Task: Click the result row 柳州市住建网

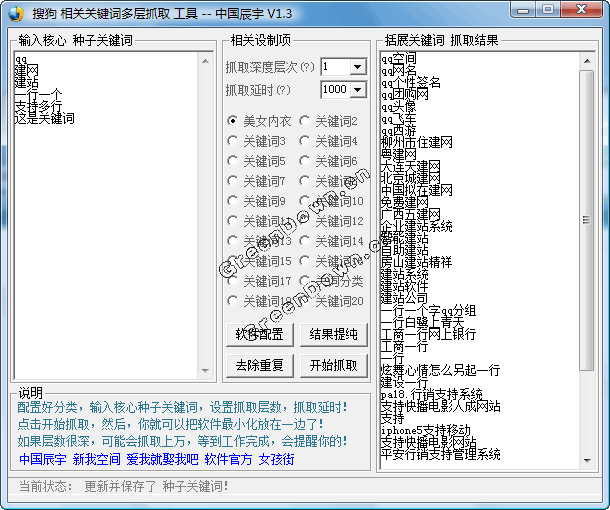Action: click(417, 142)
